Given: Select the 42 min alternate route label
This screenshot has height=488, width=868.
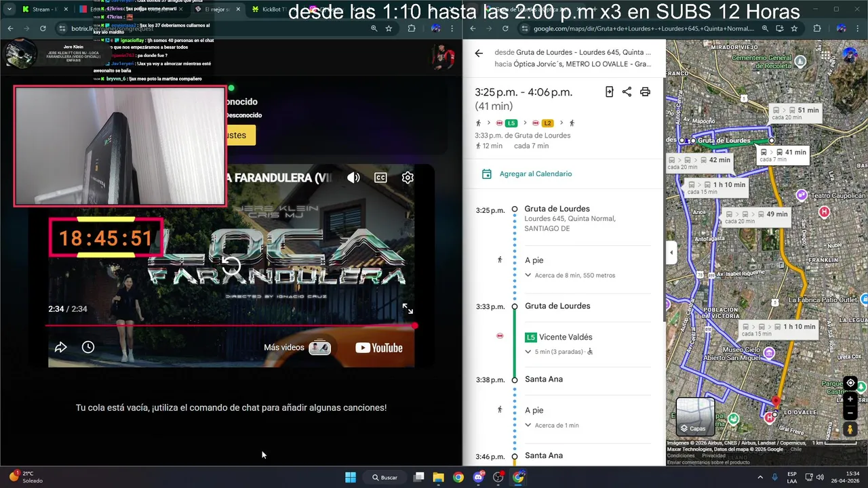Looking at the screenshot, I should 700,163.
